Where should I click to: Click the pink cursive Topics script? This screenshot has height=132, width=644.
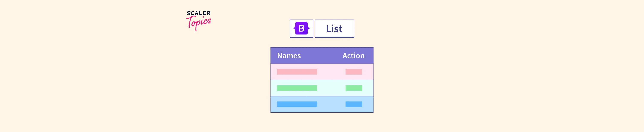tap(199, 23)
